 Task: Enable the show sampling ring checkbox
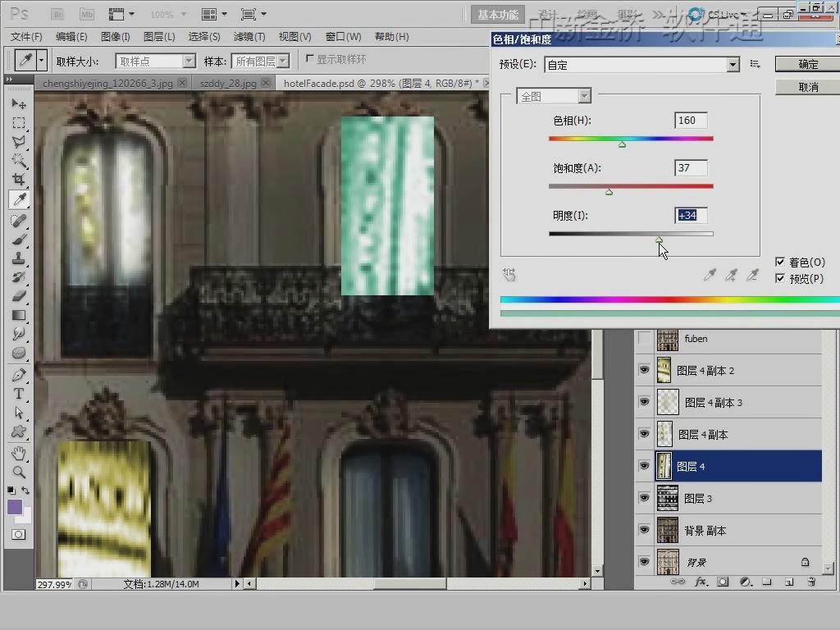pyautogui.click(x=309, y=58)
